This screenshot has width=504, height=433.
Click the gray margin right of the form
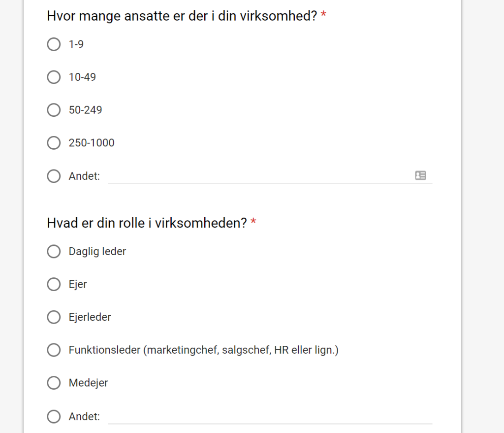pos(482,217)
